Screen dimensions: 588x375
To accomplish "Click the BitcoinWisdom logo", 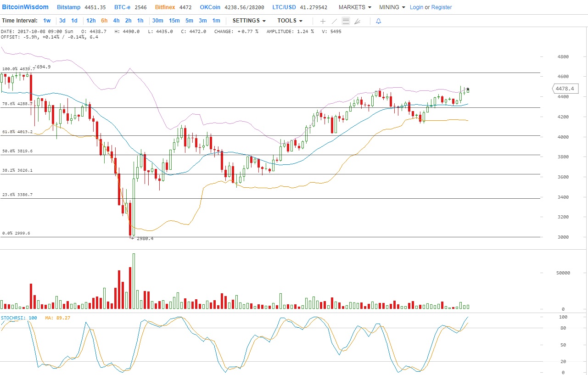I will tap(25, 7).
